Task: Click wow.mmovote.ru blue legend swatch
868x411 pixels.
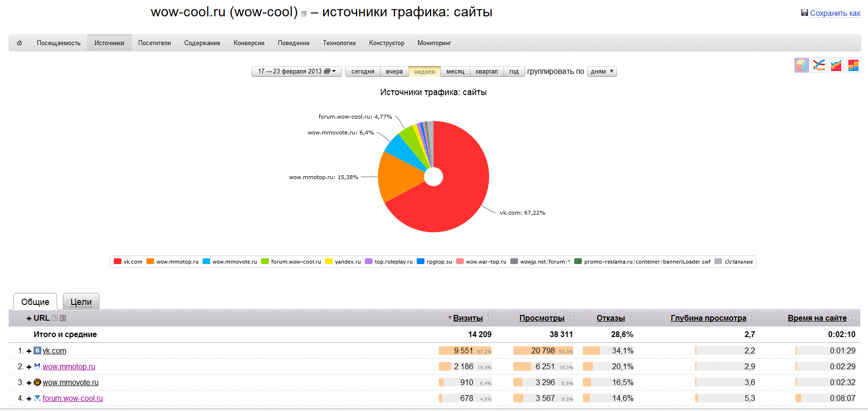Action: pyautogui.click(x=206, y=262)
